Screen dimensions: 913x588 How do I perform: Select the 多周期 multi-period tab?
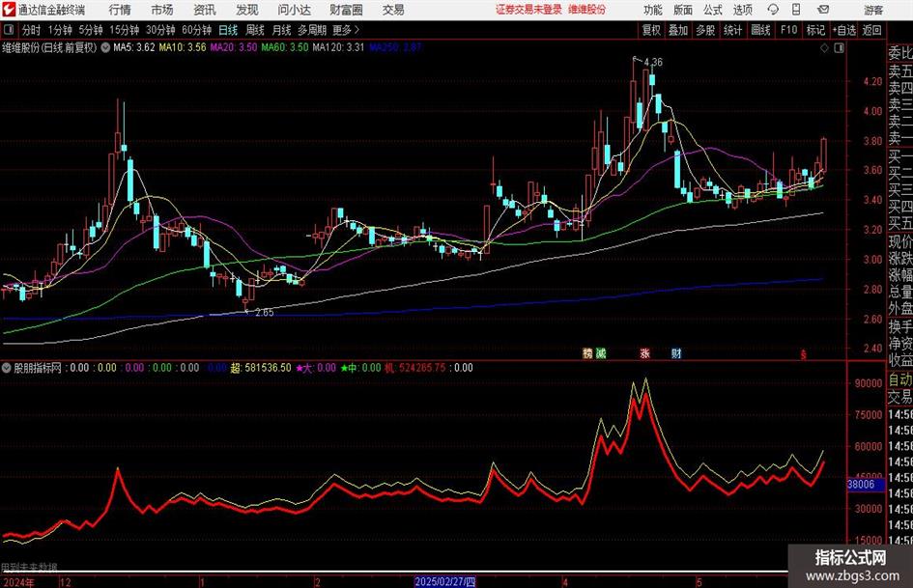(312, 30)
